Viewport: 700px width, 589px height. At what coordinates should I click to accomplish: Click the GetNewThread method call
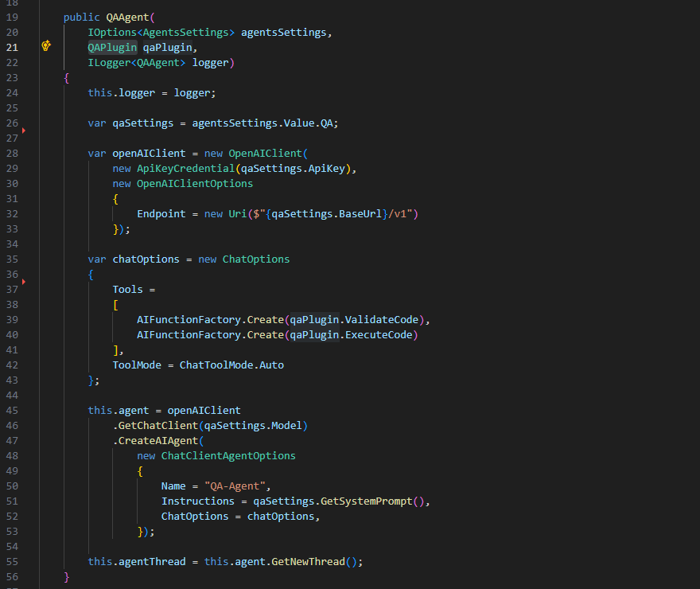308,562
